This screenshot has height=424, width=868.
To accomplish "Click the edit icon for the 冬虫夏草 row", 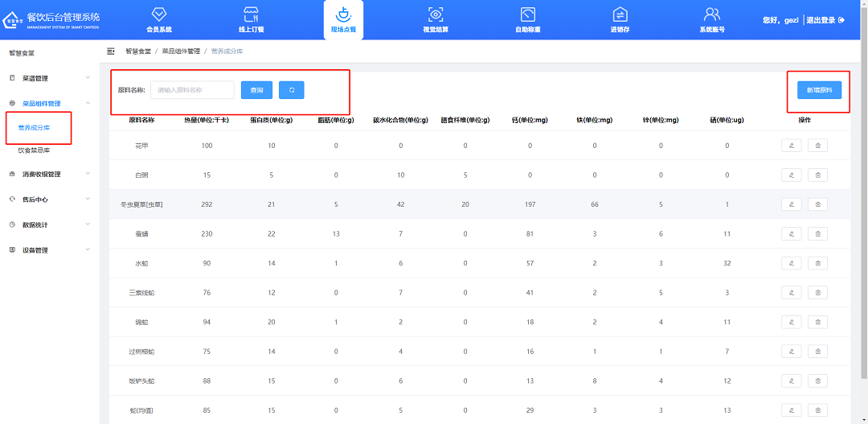I will coord(792,204).
